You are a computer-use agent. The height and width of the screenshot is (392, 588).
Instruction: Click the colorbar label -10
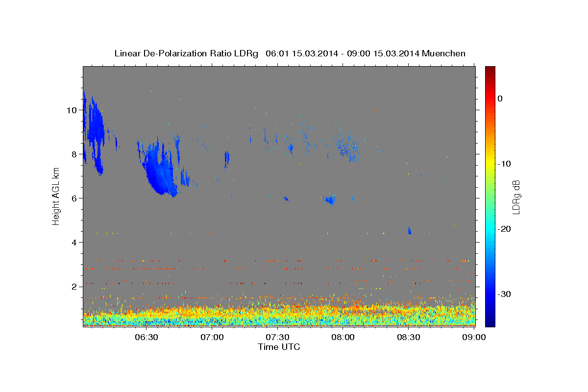[x=504, y=164]
